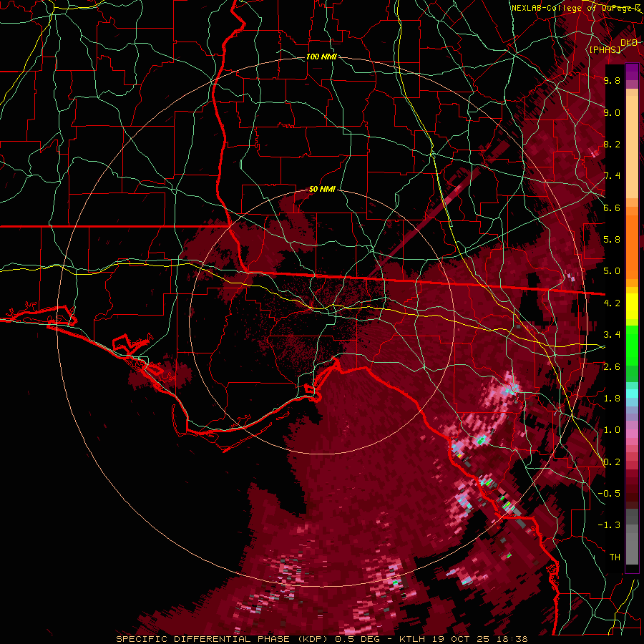
Task: Click the 'DKD' label above the color scale
Action: [x=629, y=42]
